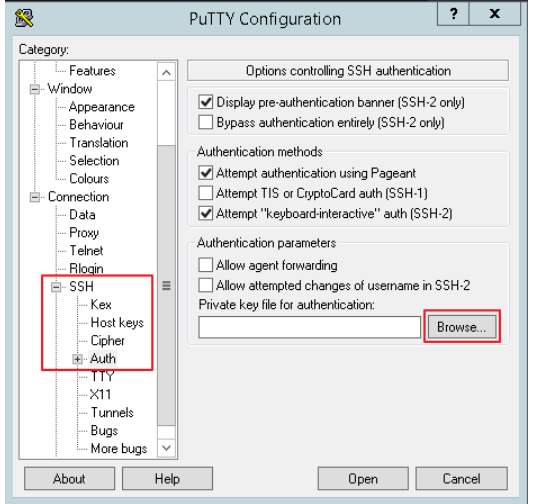The height and width of the screenshot is (504, 533).
Task: Uncheck Attempt authentication using Pageant
Action: click(x=206, y=173)
